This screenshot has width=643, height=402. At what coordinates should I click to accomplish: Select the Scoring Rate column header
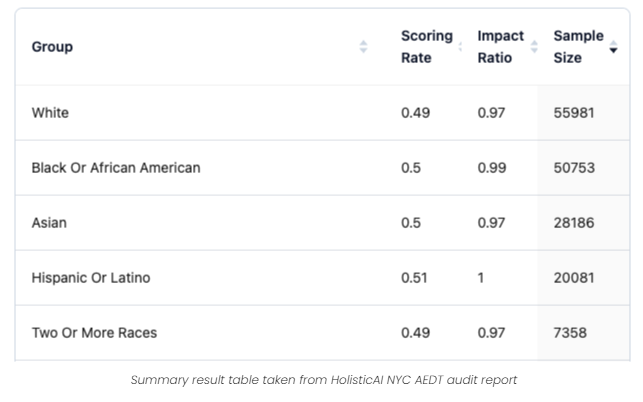(x=426, y=47)
